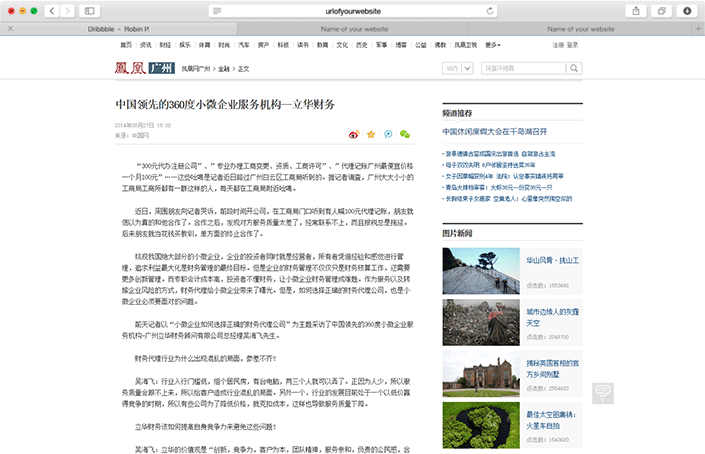Share article via WeChat green icon

coord(404,134)
